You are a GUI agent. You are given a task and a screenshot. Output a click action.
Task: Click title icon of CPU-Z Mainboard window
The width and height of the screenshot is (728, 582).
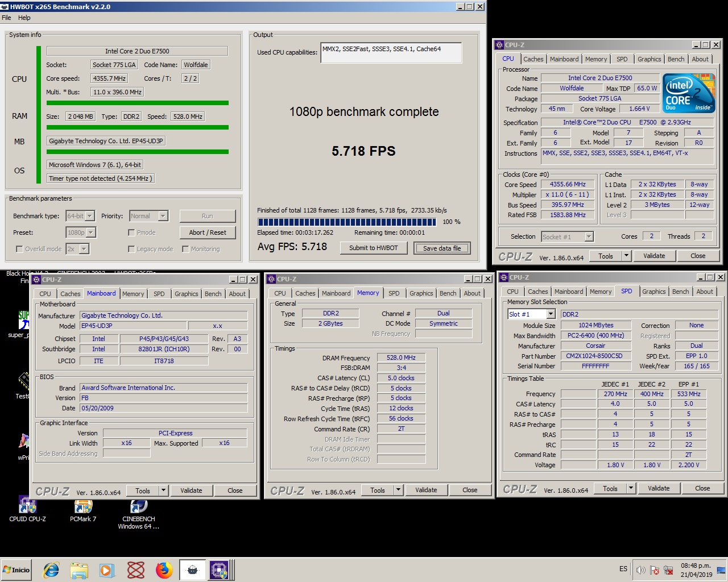pos(36,280)
